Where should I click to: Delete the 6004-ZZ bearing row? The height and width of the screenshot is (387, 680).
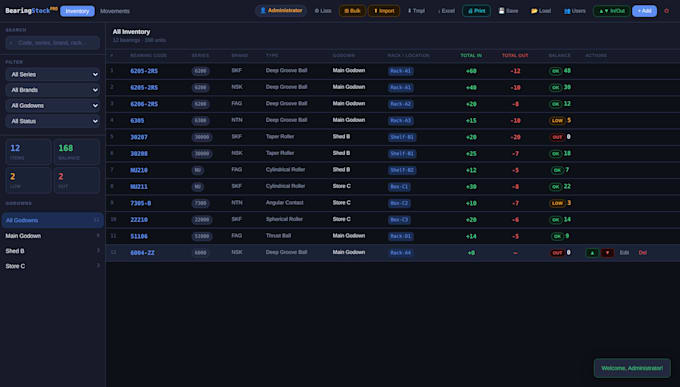click(x=642, y=253)
